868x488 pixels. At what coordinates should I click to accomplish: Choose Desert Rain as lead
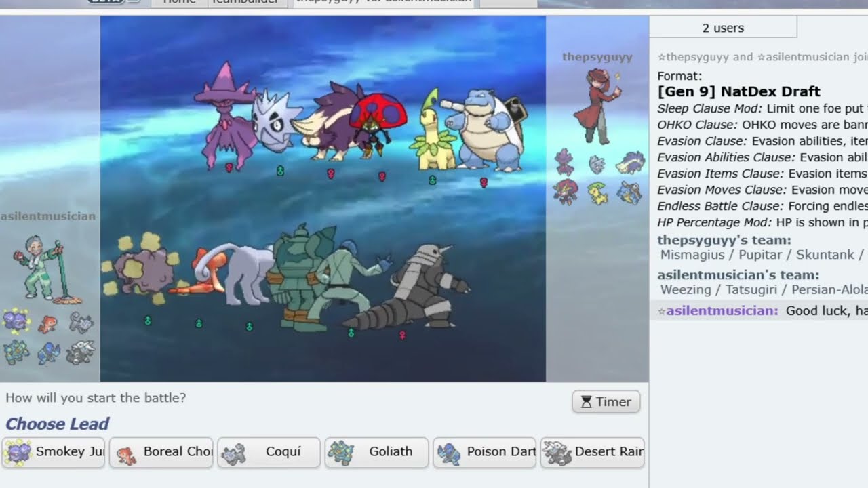click(x=592, y=452)
